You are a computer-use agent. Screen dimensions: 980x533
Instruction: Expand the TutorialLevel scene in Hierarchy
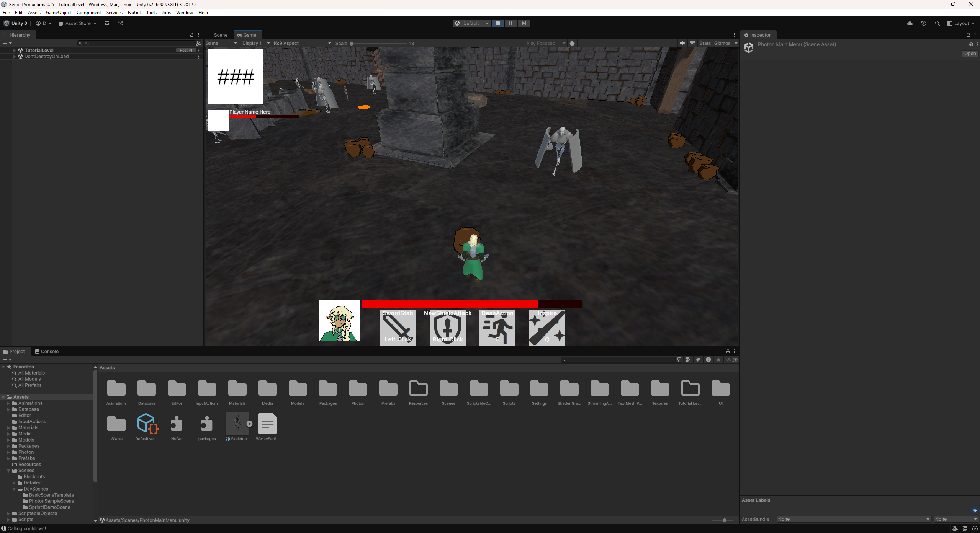(x=15, y=50)
